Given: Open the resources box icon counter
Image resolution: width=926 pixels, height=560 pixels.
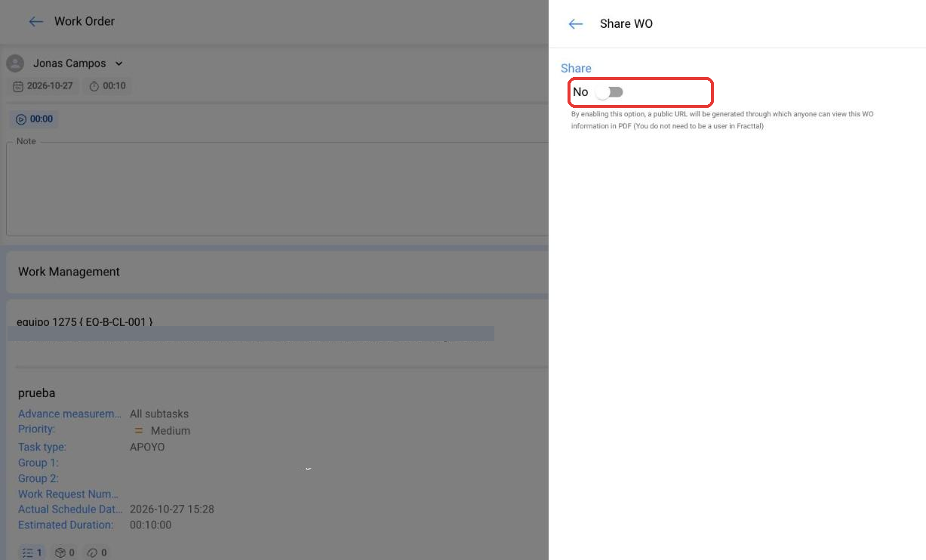Looking at the screenshot, I should coord(66,552).
